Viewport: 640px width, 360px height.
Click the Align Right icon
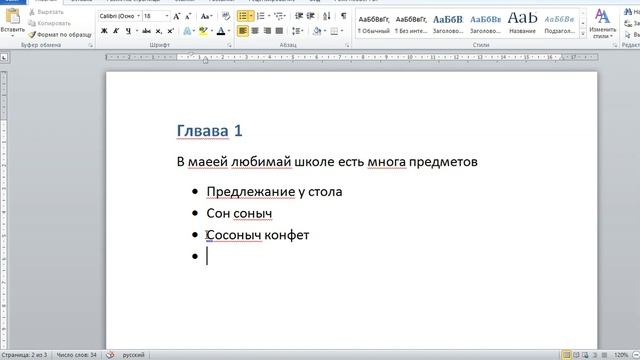(267, 31)
